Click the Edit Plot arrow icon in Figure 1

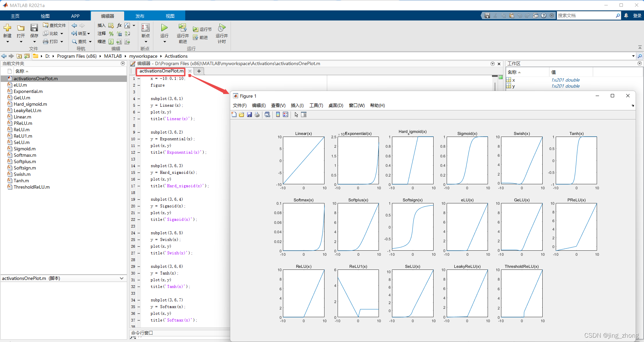tap(296, 114)
